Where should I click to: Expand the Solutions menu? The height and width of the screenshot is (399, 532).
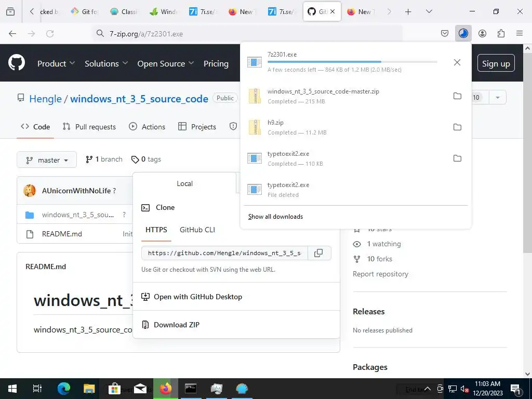(x=106, y=63)
